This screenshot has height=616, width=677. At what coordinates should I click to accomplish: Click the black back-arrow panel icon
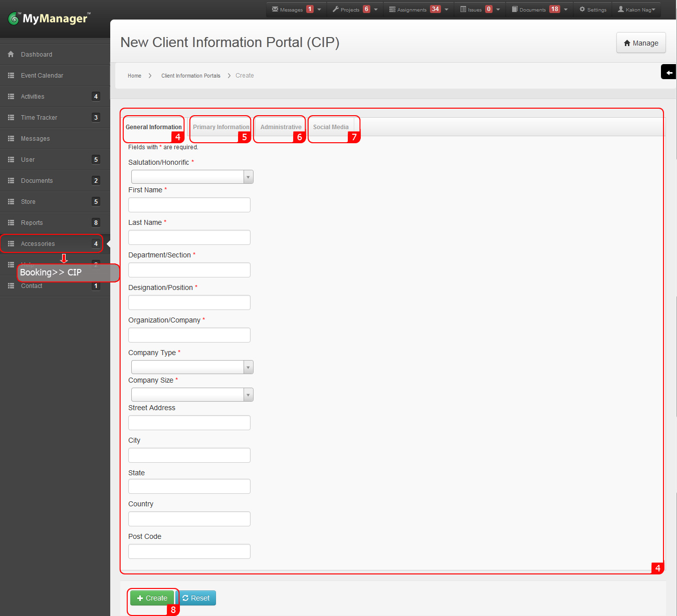[x=668, y=73]
